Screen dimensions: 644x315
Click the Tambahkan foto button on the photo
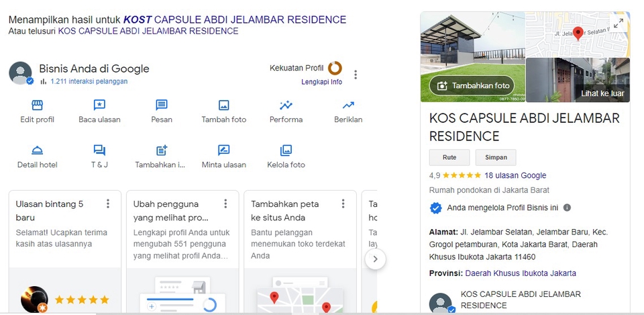coord(472,86)
